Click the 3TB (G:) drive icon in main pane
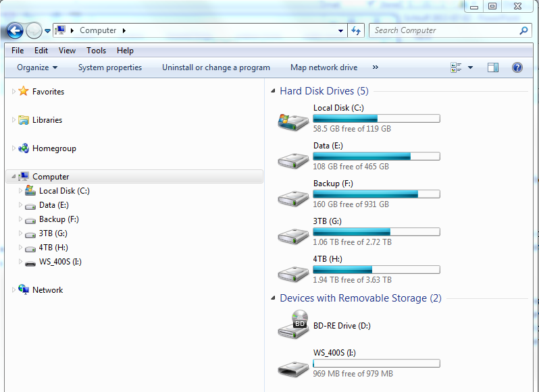Viewport: 539px width, 392px height. tap(293, 235)
